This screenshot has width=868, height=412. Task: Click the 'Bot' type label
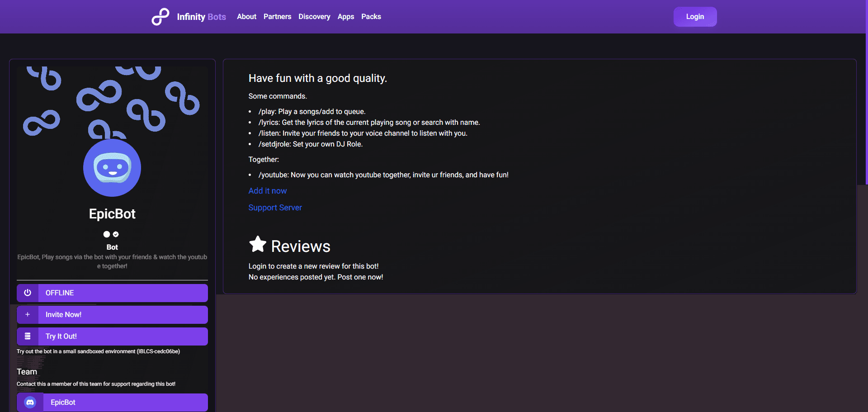(112, 247)
